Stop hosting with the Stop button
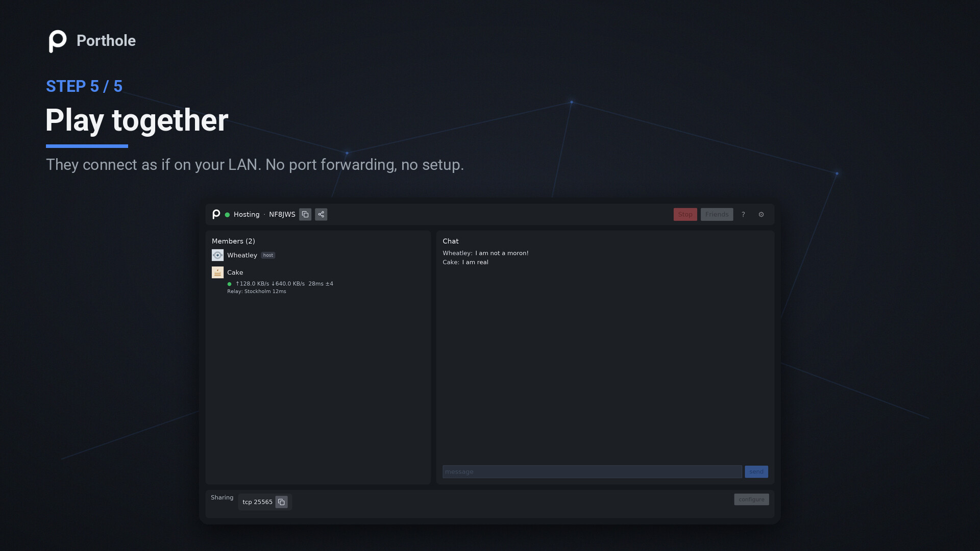 click(685, 214)
